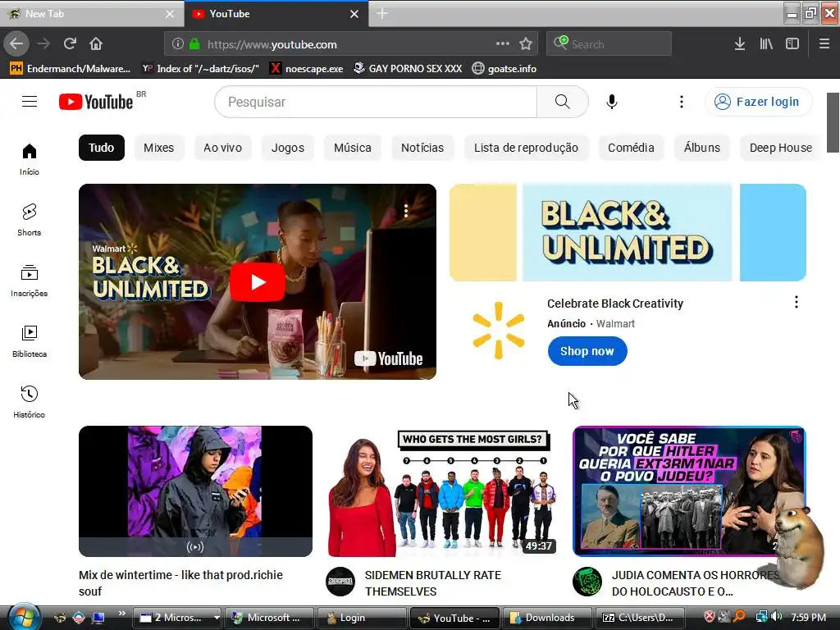Viewport: 840px width, 630px height.
Task: Open the Library bookshelf icon
Action: click(x=766, y=44)
